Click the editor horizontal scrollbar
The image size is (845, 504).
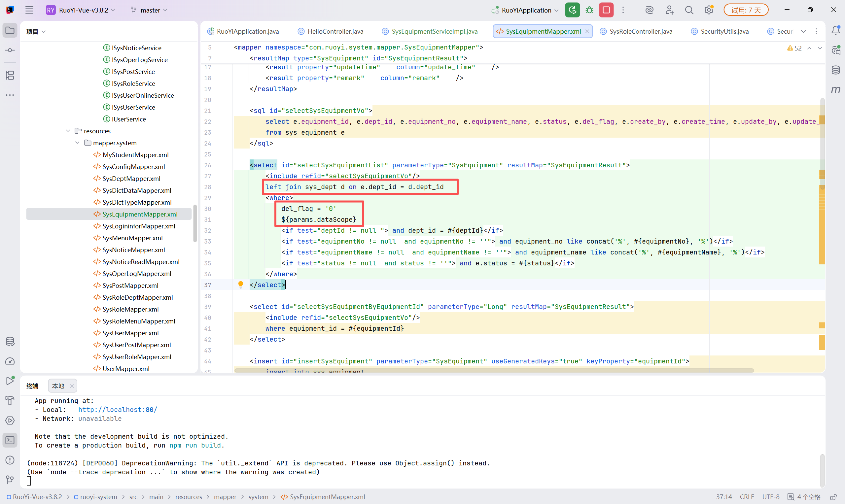click(x=494, y=370)
